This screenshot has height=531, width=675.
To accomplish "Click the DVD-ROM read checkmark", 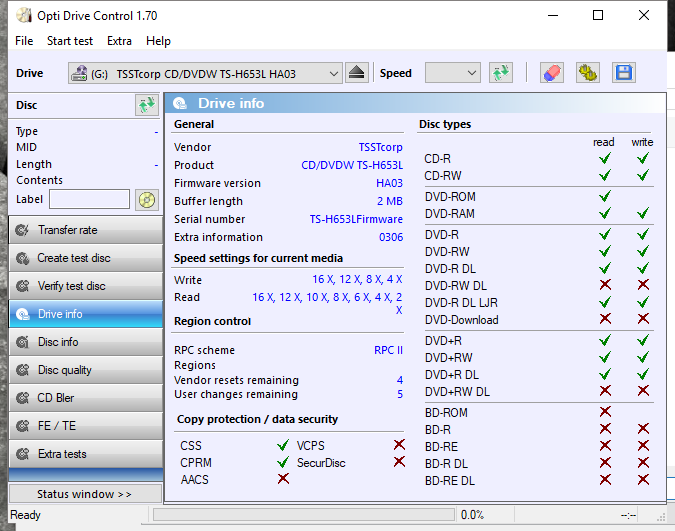I will [605, 196].
